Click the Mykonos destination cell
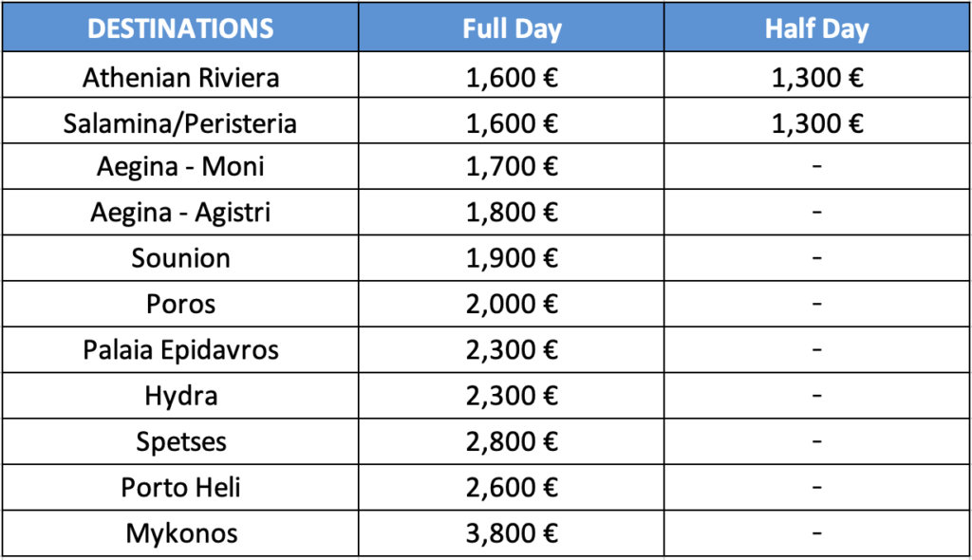Viewport: 972px width, 560px height. pyautogui.click(x=180, y=533)
